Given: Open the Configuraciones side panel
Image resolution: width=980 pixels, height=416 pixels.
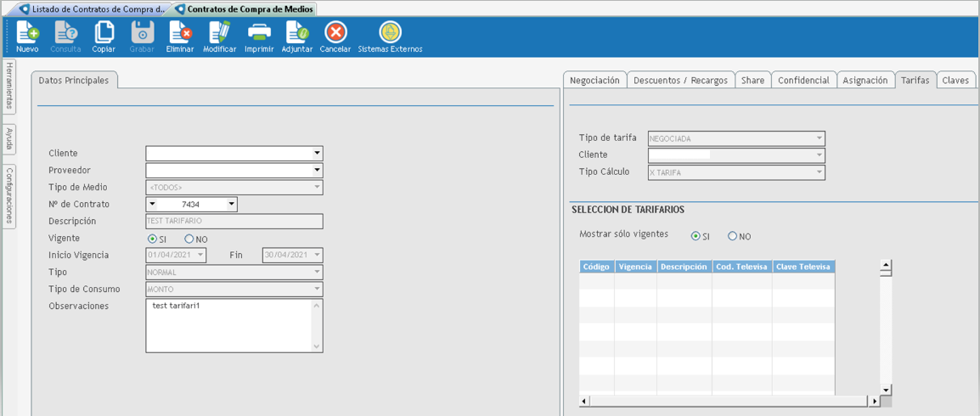Looking at the screenshot, I should [x=9, y=196].
